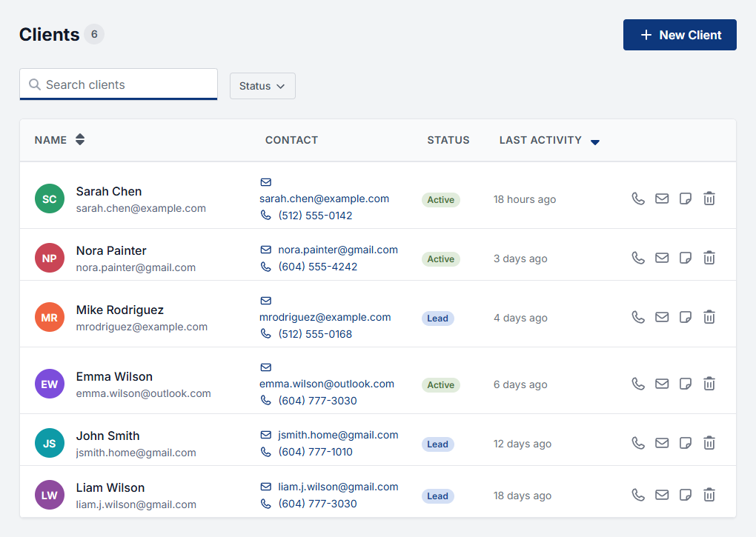Viewport: 756px width, 537px height.
Task: Select the EW avatar for Emma Wilson
Action: (50, 384)
